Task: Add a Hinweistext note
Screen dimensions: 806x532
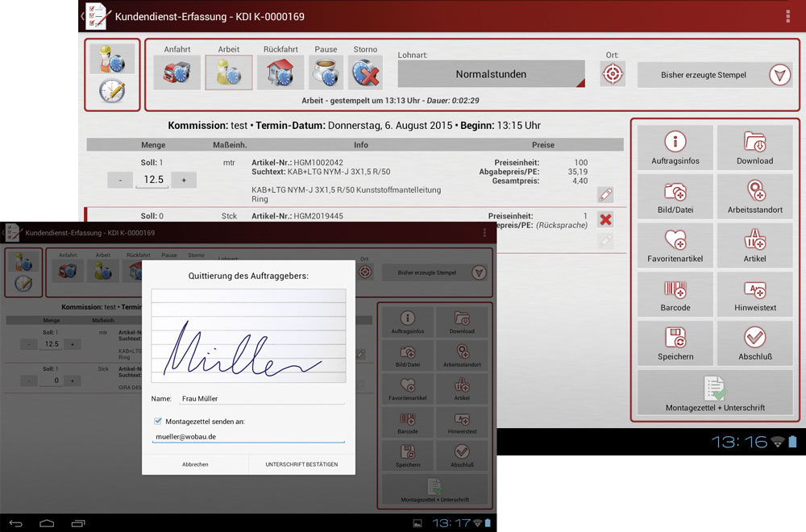Action: click(754, 294)
